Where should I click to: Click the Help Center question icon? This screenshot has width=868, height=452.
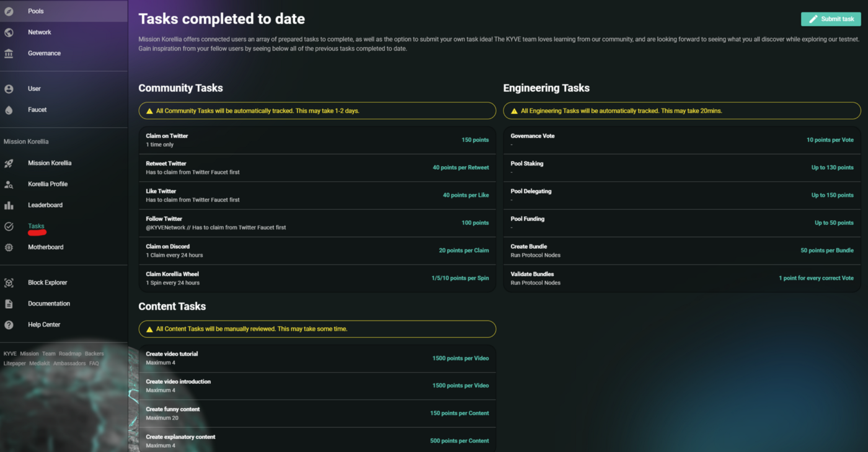coord(9,325)
